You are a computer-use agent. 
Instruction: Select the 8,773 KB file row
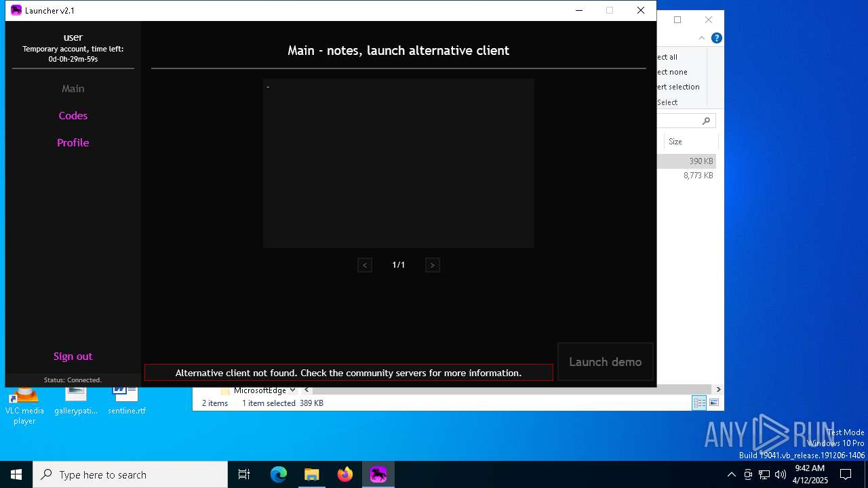pyautogui.click(x=686, y=176)
